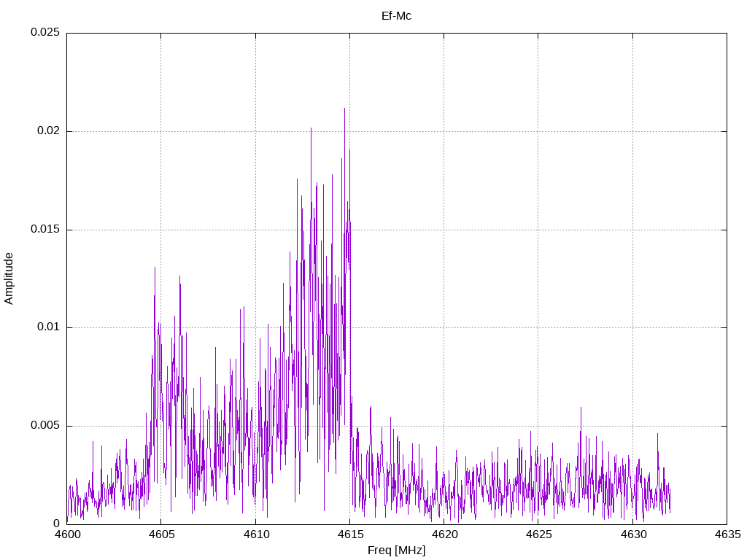
Task: Click the x-axis tick label 4605
Action: click(161, 534)
